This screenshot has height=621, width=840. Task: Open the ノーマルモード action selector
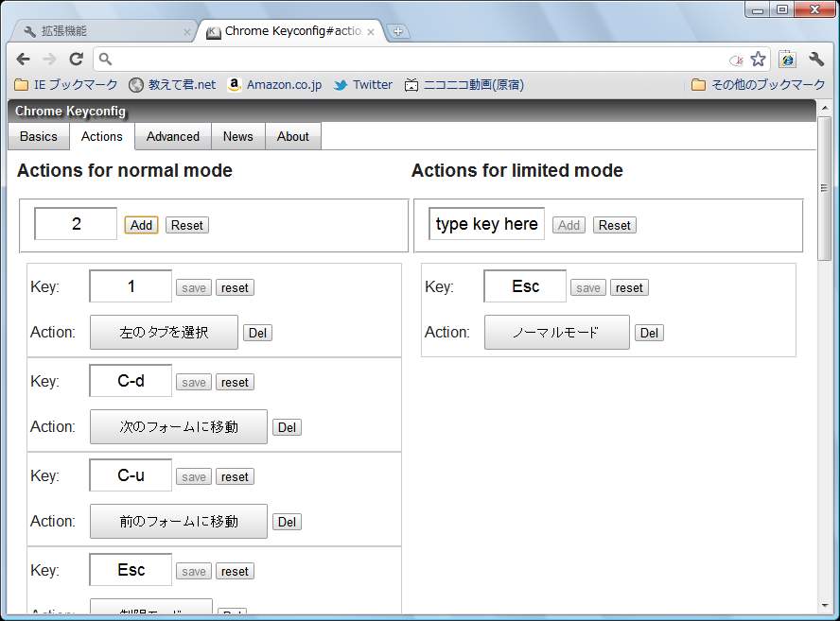(557, 333)
